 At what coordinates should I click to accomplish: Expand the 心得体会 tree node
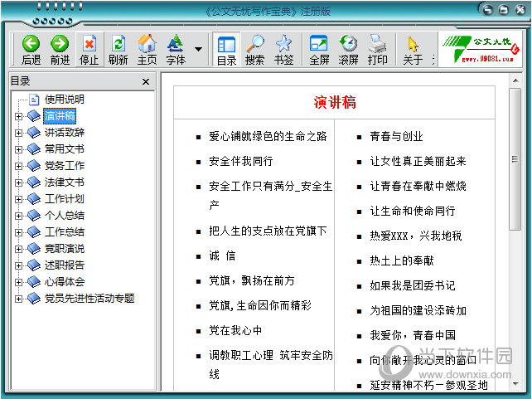click(19, 283)
